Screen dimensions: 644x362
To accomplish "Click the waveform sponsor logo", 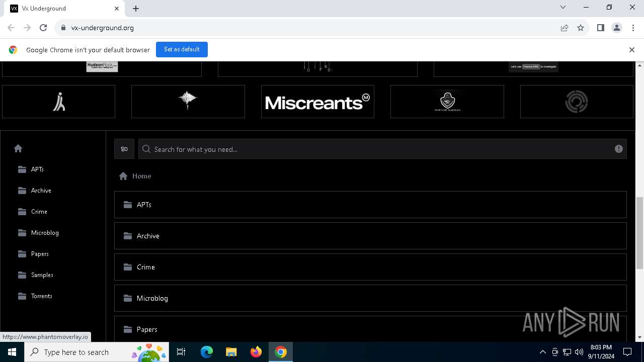I will tap(188, 102).
